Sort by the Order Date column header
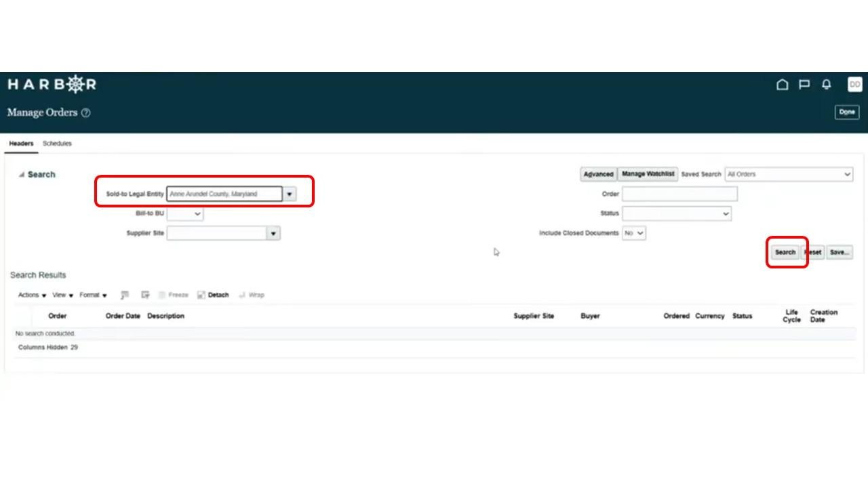This screenshot has width=868, height=488. pos(123,316)
